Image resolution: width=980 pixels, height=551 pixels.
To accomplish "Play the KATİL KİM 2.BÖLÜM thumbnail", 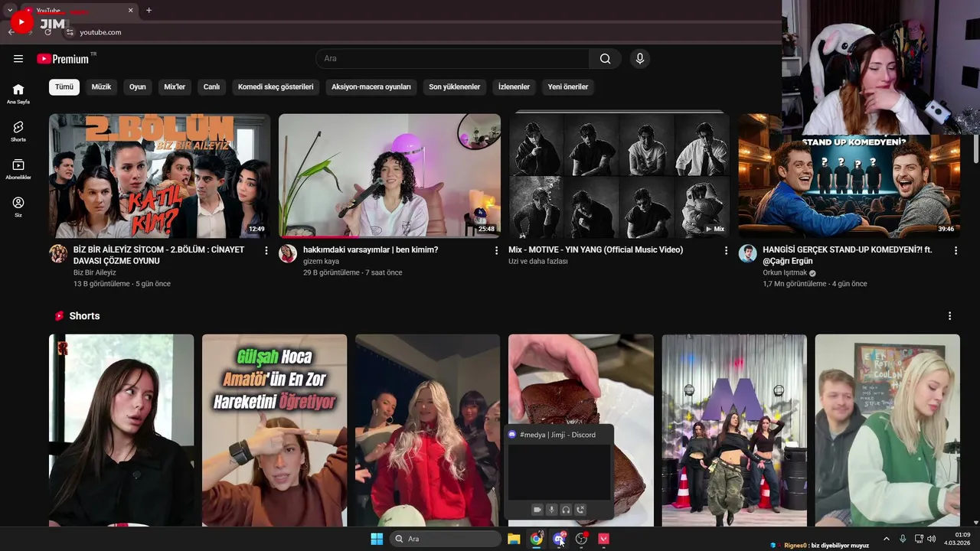I will [x=159, y=176].
